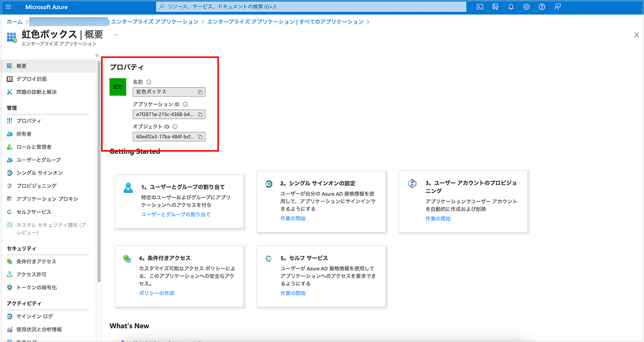The height and width of the screenshot is (342, 644).
Task: Select プロビジョニング in the sidebar
Action: (x=36, y=186)
